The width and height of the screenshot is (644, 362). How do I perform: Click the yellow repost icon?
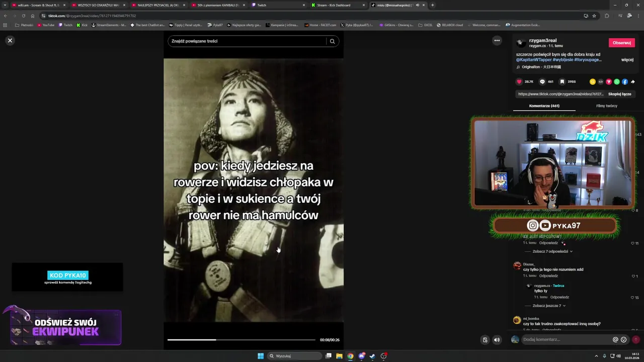pos(592,81)
